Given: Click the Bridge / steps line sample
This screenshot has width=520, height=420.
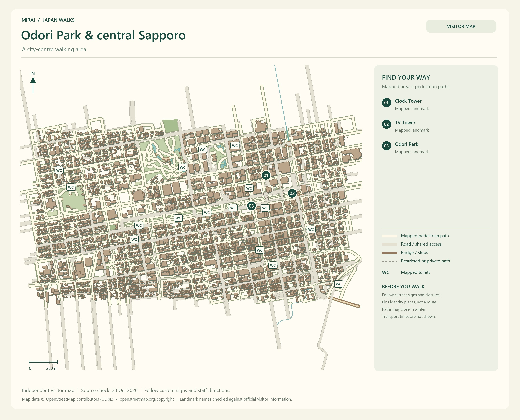Looking at the screenshot, I should [390, 253].
